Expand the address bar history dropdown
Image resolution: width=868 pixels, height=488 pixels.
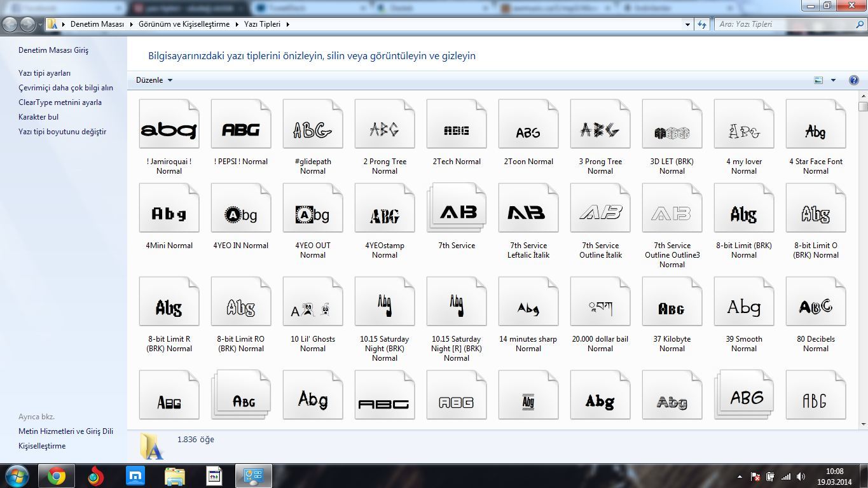[687, 24]
